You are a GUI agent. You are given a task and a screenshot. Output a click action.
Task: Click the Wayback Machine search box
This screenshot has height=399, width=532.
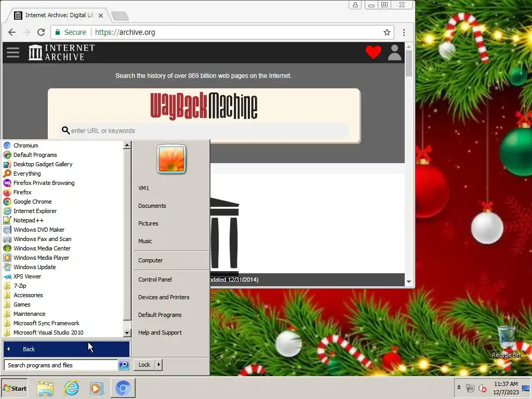coord(204,130)
